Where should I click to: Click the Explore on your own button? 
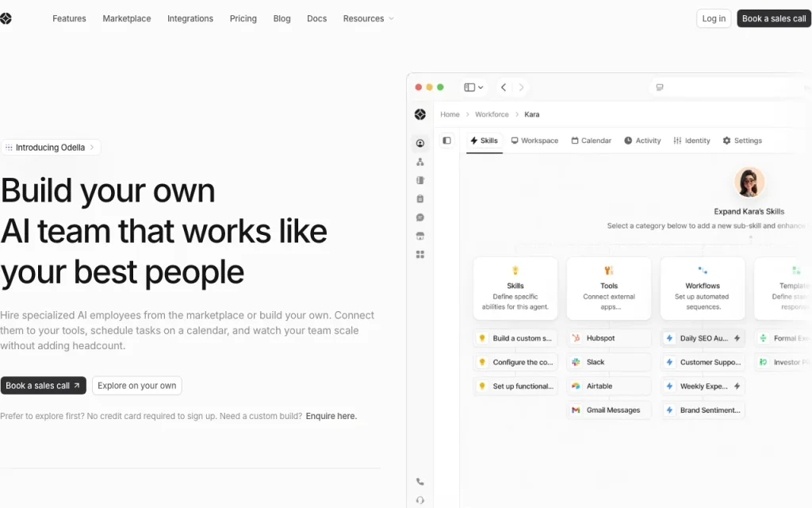tap(136, 386)
